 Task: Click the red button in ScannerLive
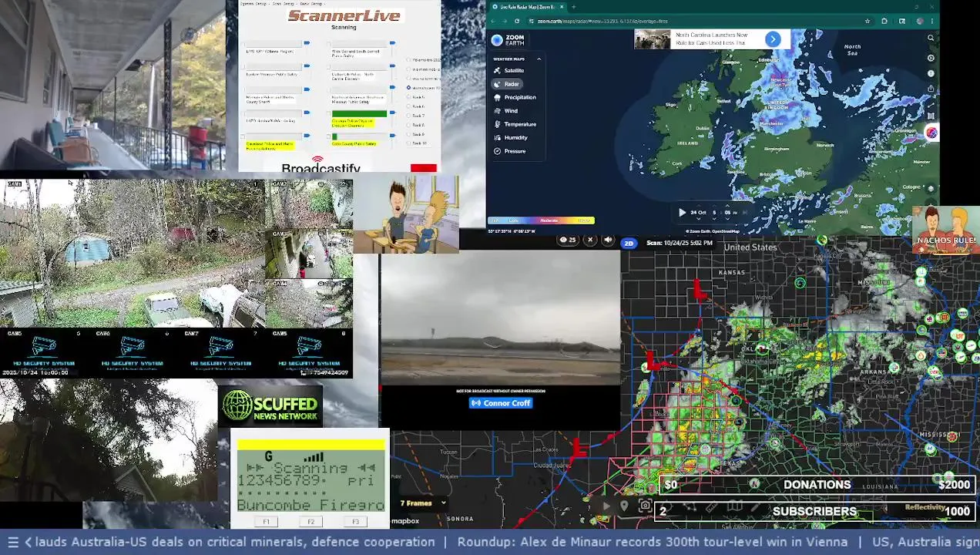pyautogui.click(x=424, y=167)
